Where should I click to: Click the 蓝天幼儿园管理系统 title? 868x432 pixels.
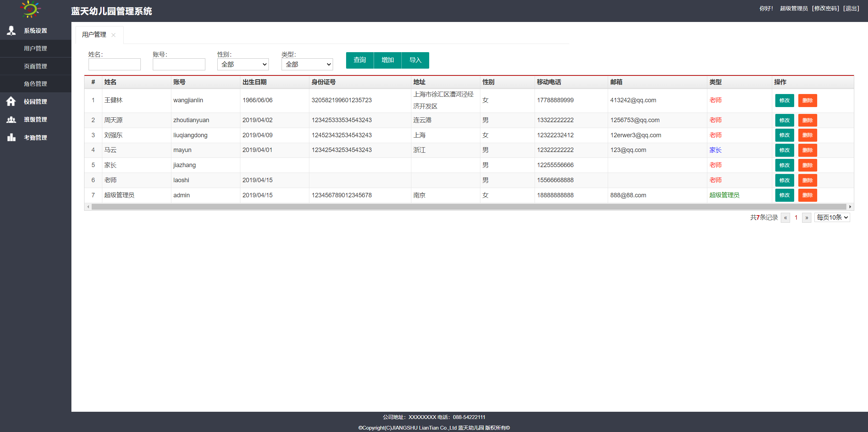point(112,11)
